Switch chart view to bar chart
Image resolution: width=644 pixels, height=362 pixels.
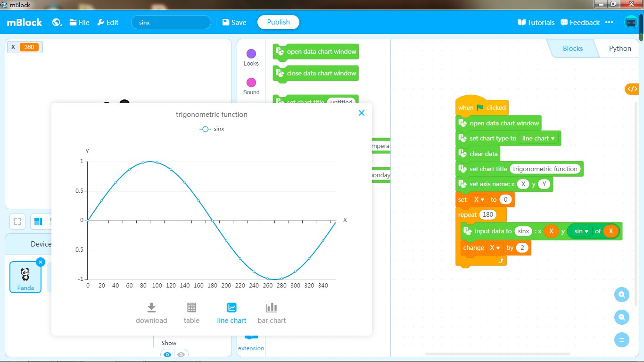point(272,311)
